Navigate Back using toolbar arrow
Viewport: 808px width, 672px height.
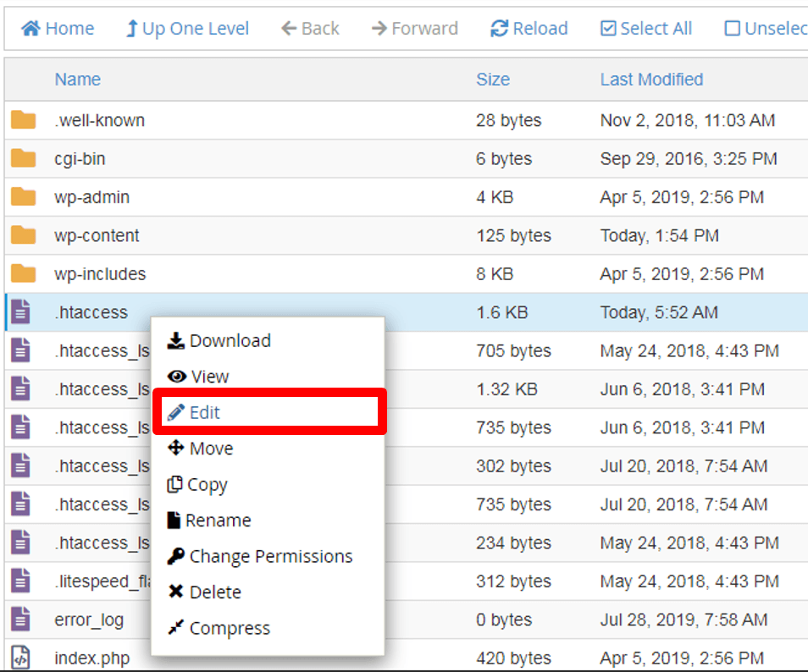tap(310, 29)
